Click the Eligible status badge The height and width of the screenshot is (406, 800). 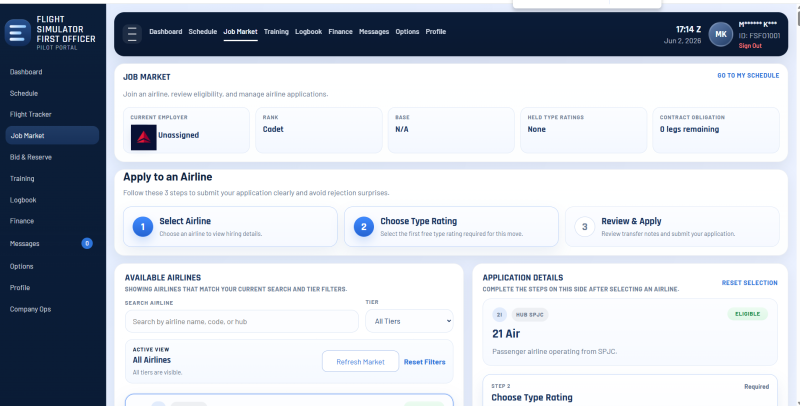tap(747, 314)
